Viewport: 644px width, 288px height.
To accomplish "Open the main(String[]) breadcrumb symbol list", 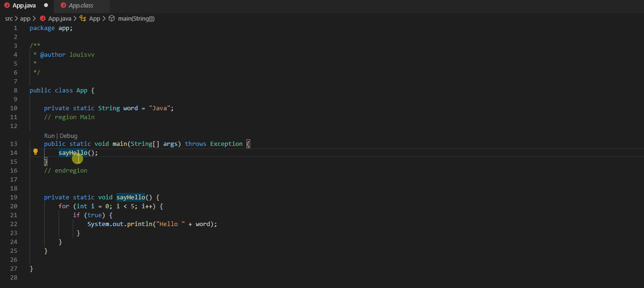I will pos(136,19).
